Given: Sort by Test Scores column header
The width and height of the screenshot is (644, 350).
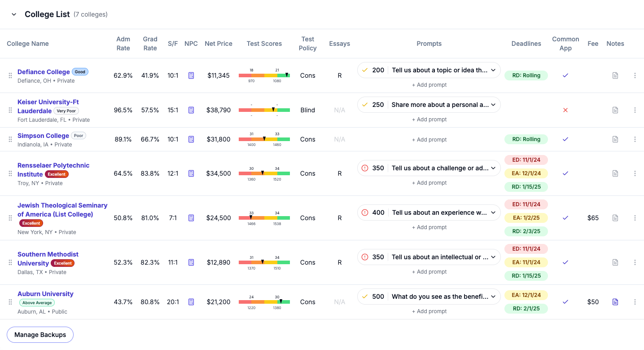Looking at the screenshot, I should click(264, 44).
